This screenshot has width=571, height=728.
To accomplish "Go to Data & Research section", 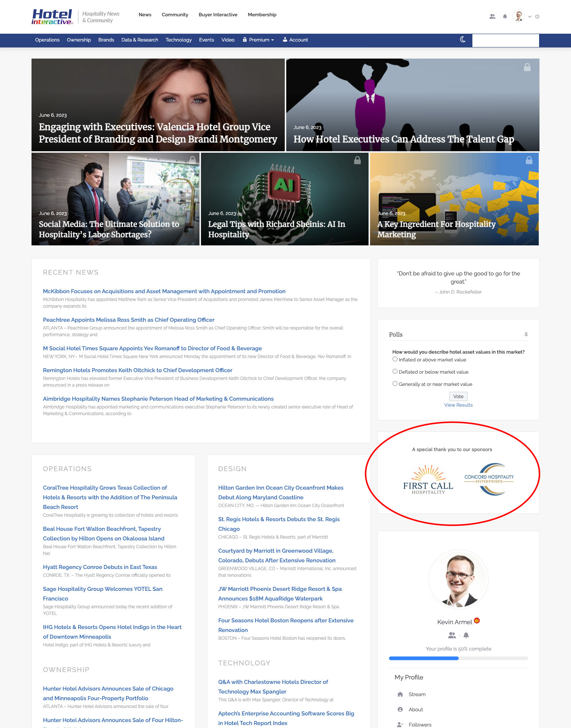I will click(140, 40).
